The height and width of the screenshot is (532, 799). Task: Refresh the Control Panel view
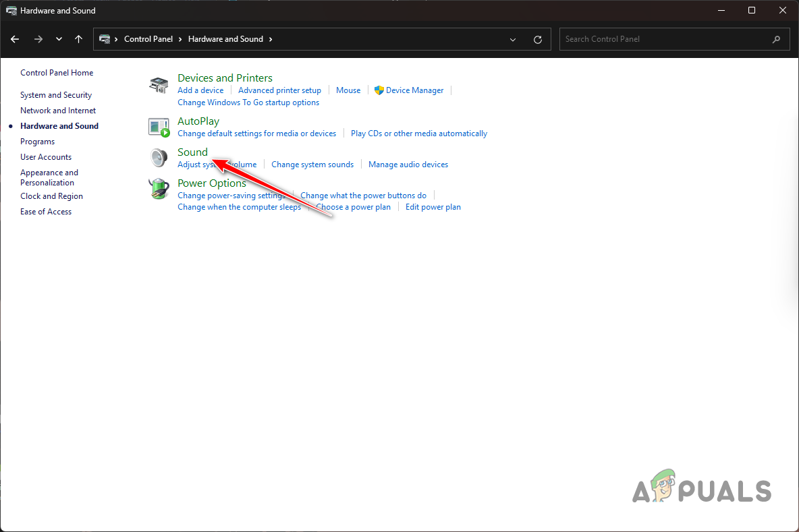coord(538,39)
